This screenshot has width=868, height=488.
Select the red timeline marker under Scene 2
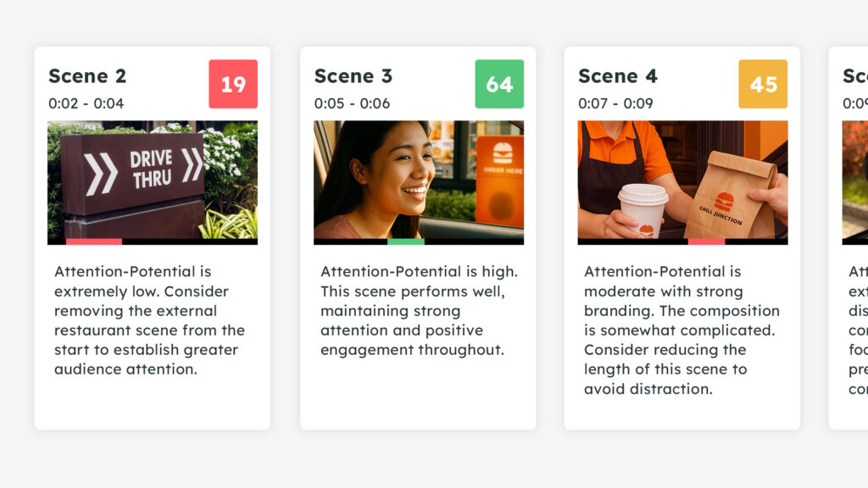(94, 241)
